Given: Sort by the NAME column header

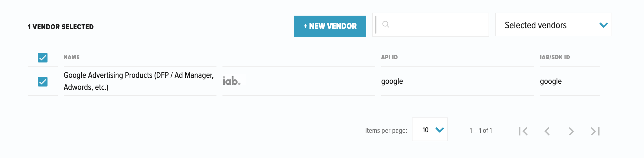Looking at the screenshot, I should click(x=72, y=57).
